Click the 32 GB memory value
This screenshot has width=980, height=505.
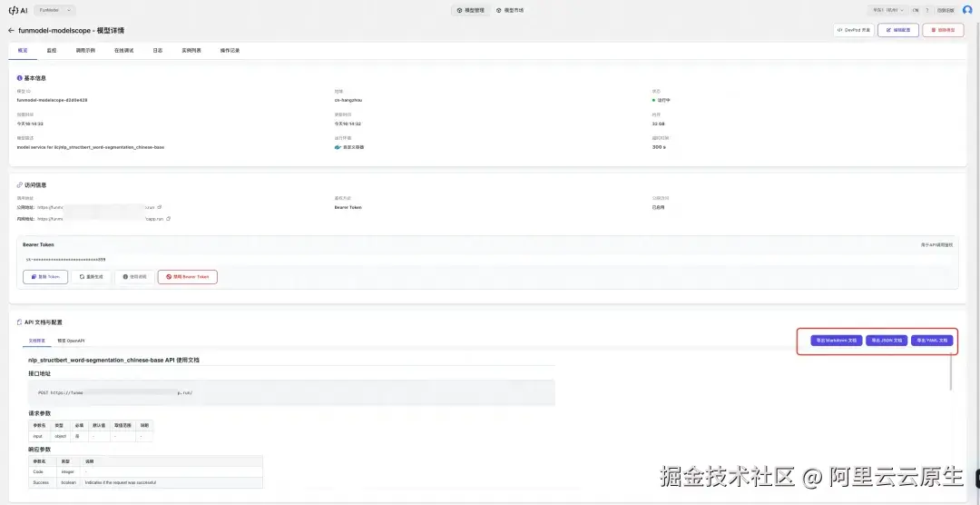point(658,124)
